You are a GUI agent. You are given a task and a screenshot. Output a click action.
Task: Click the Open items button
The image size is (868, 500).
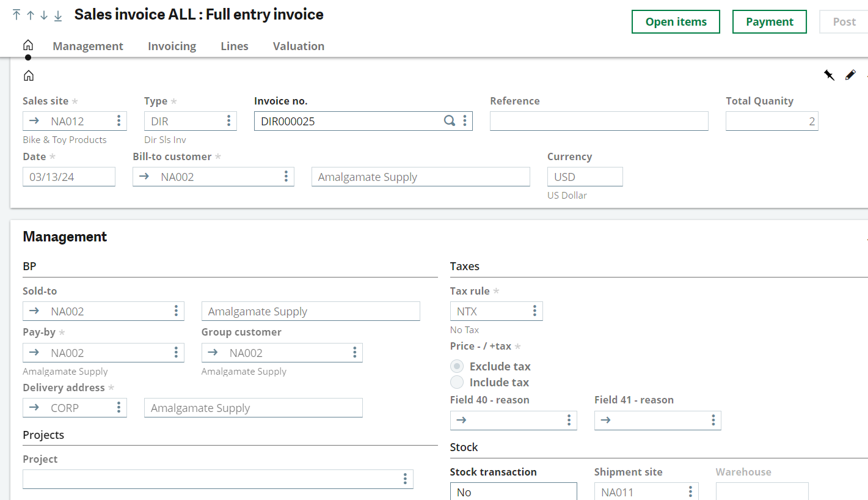[676, 22]
